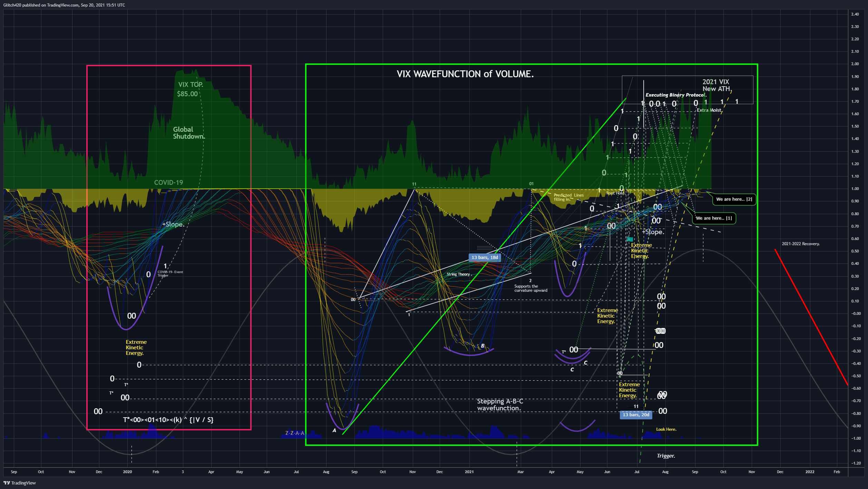Screen dimensions: 868x489
Task: Click the '+Slope.' label in the pink box
Action: tap(173, 224)
